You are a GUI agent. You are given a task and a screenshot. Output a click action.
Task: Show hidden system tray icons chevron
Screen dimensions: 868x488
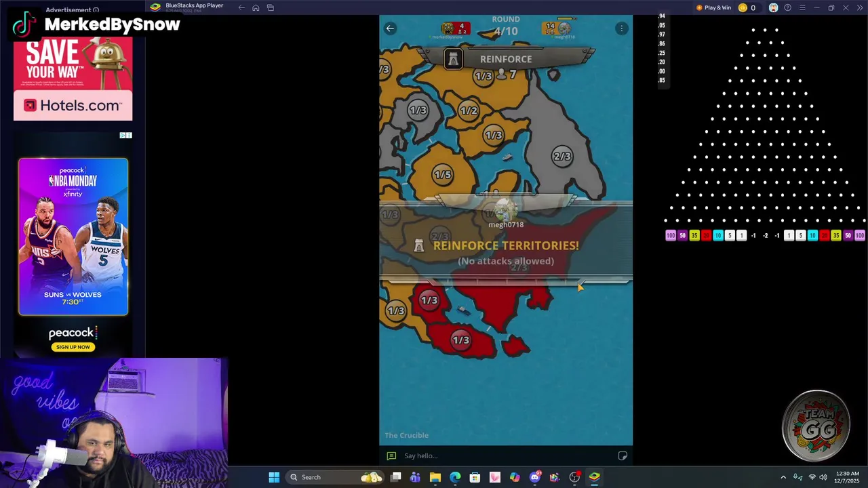[x=783, y=477]
